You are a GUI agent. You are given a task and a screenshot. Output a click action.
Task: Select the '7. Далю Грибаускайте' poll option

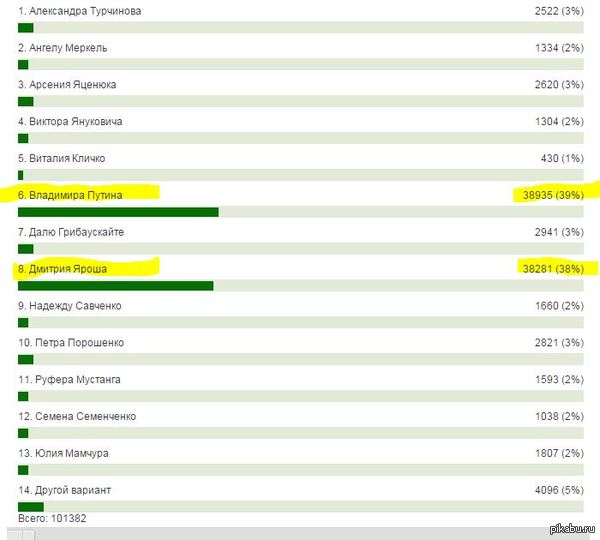pyautogui.click(x=75, y=232)
